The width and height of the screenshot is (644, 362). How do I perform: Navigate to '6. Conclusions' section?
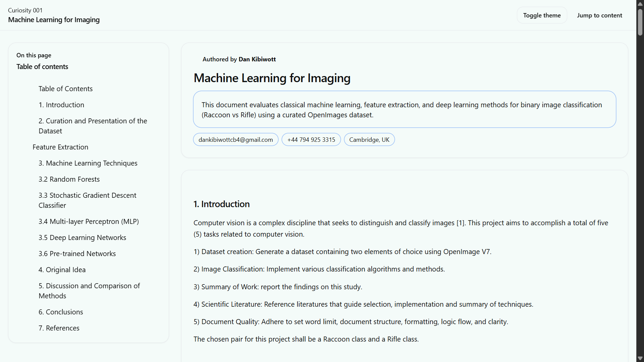click(x=61, y=312)
